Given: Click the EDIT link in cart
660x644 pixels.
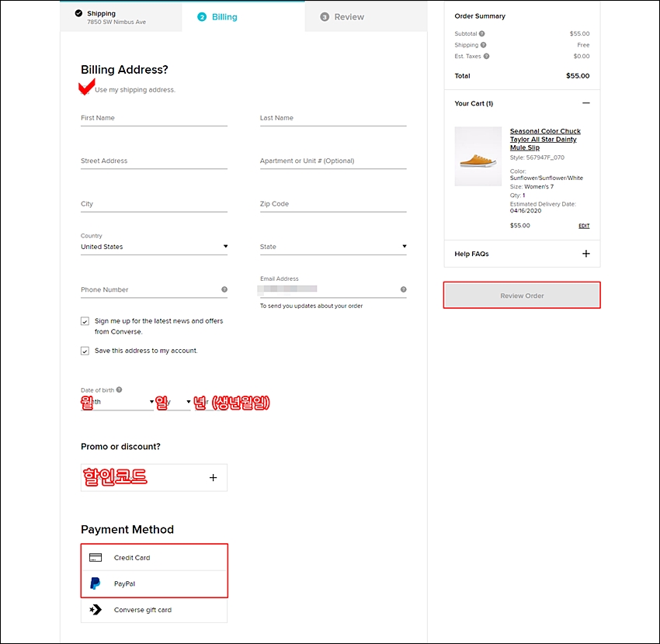Looking at the screenshot, I should [584, 226].
